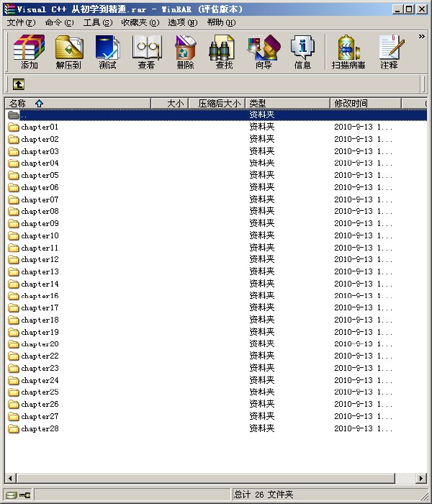Select the chapter20 folder name
Screen dimensions: 432x504
[40, 344]
